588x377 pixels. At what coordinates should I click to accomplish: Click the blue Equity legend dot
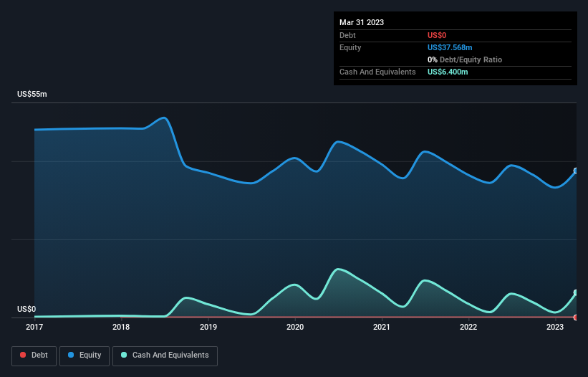tap(71, 355)
